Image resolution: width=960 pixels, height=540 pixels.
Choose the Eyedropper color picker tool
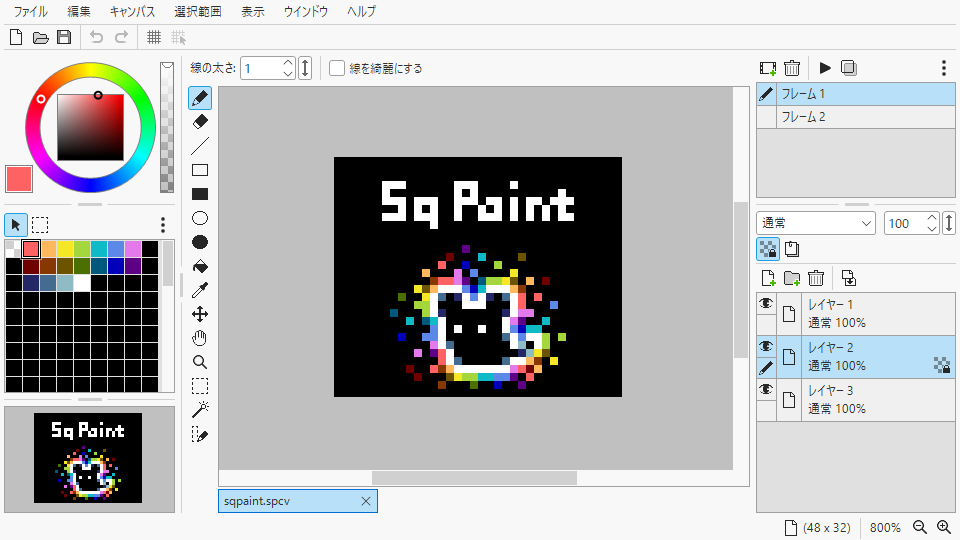(x=200, y=290)
